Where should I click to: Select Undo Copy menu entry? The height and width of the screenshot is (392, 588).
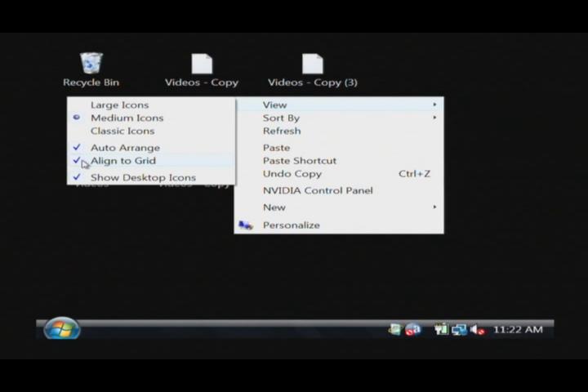[339, 174]
